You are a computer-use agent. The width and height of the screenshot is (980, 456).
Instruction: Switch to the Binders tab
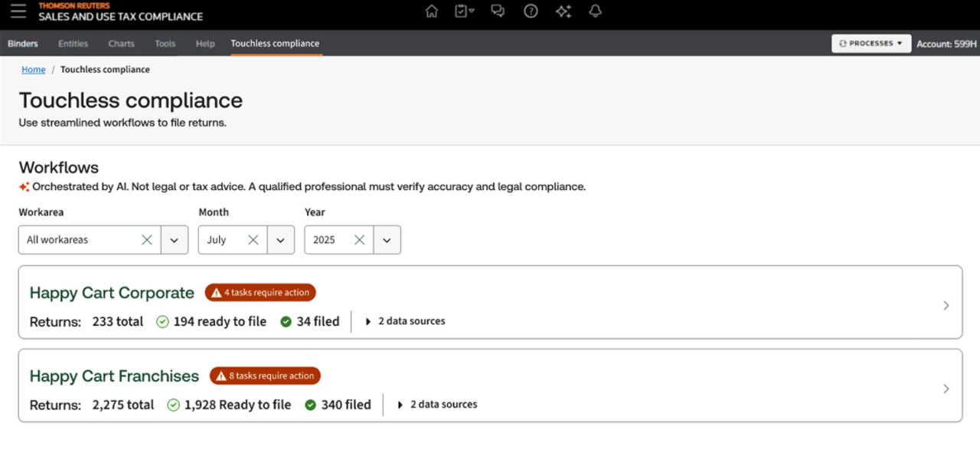[x=23, y=44]
